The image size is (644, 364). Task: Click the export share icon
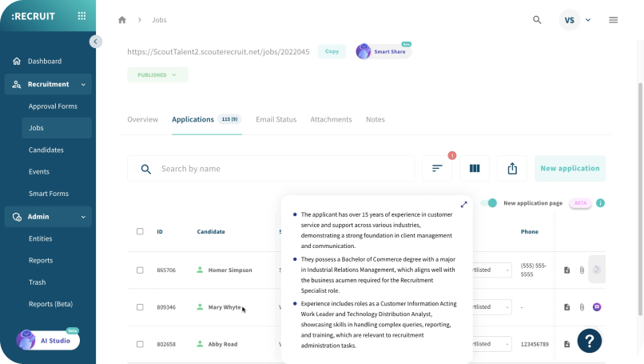512,169
